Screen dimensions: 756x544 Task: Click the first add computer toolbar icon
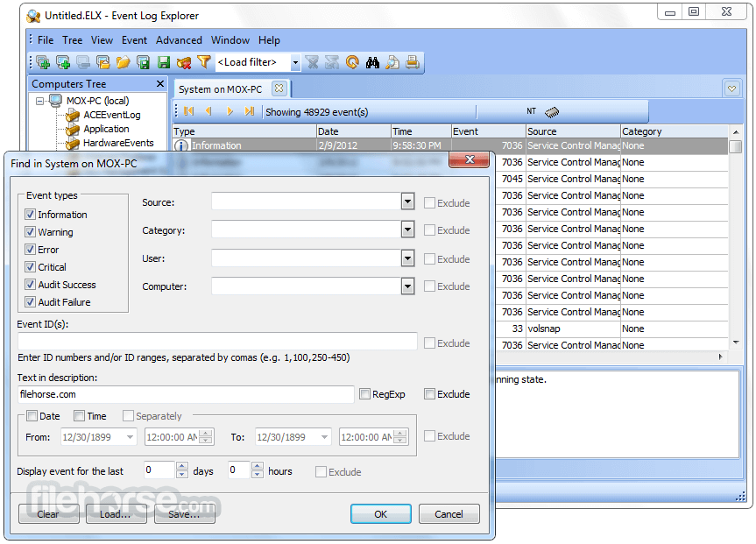click(x=43, y=62)
